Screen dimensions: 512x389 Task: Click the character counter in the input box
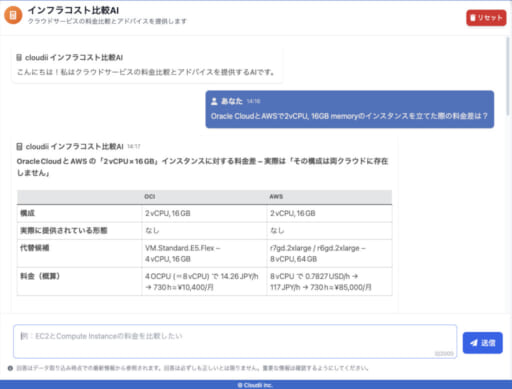pos(444,353)
